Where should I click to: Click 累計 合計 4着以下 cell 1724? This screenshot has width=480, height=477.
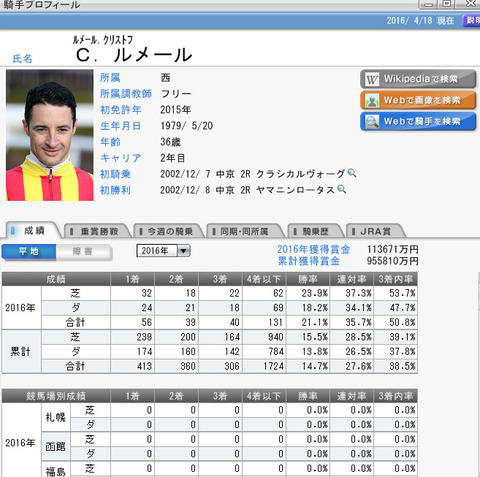pos(265,366)
